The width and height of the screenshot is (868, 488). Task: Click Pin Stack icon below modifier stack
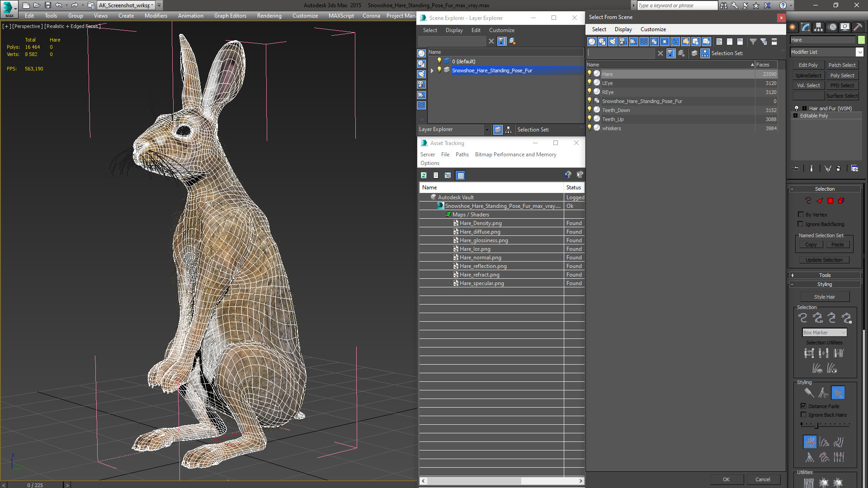click(x=796, y=169)
